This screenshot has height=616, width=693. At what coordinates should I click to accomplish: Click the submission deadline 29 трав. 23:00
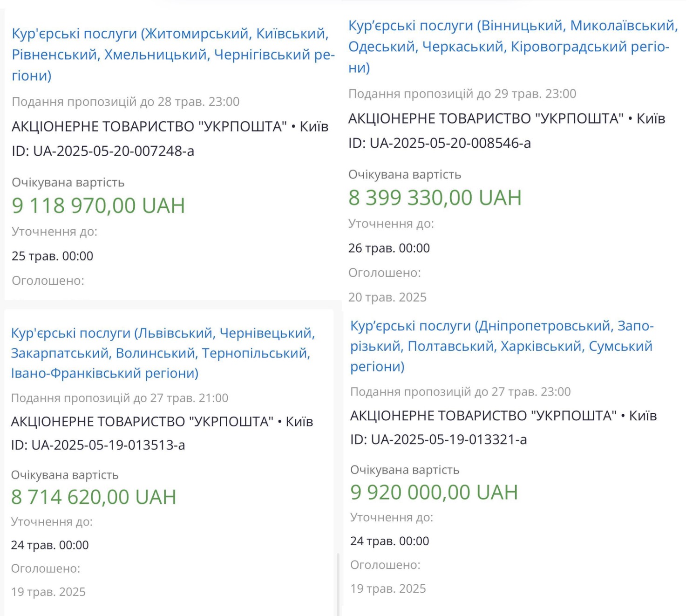coord(535,94)
